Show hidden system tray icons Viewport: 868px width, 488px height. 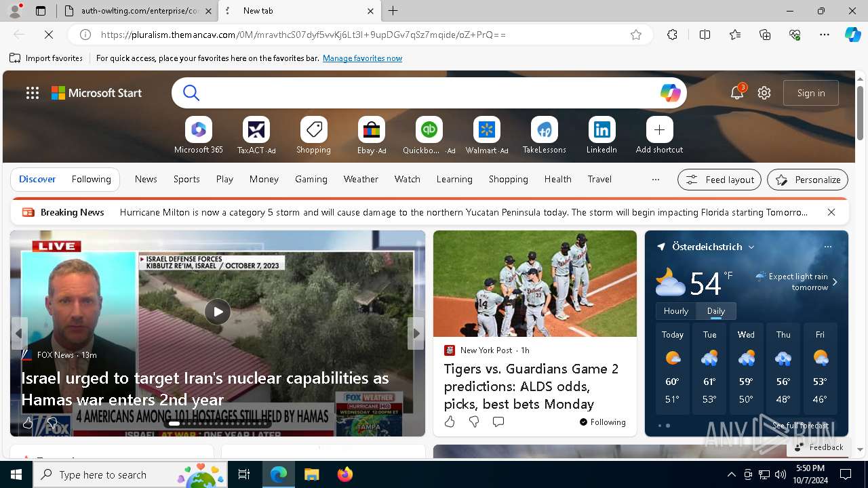[731, 474]
